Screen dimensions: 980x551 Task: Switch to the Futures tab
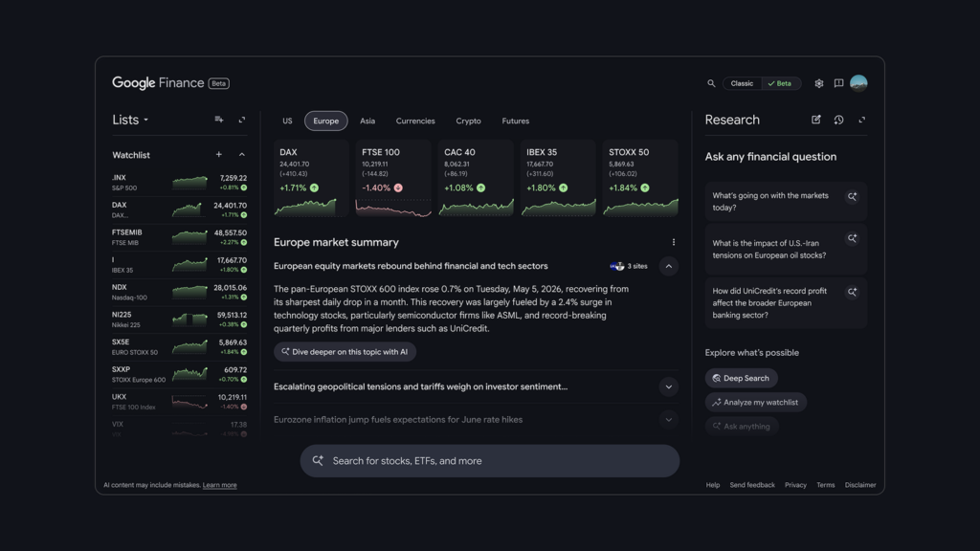click(x=516, y=121)
